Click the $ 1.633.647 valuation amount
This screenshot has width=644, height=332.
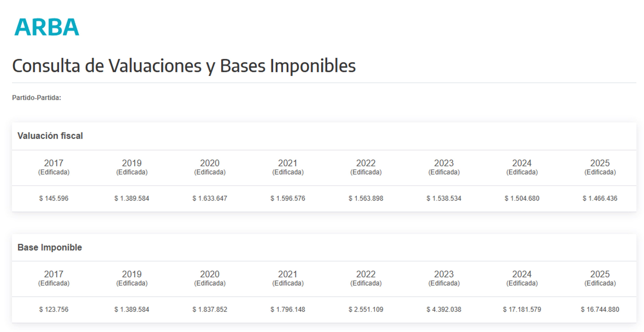(210, 198)
